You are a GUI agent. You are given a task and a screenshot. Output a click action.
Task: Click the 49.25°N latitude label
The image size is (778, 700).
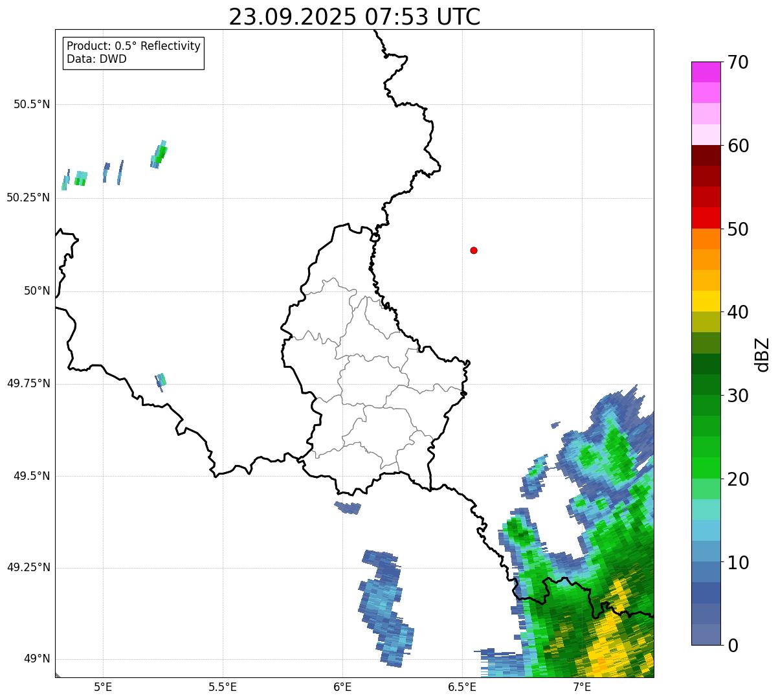point(28,567)
